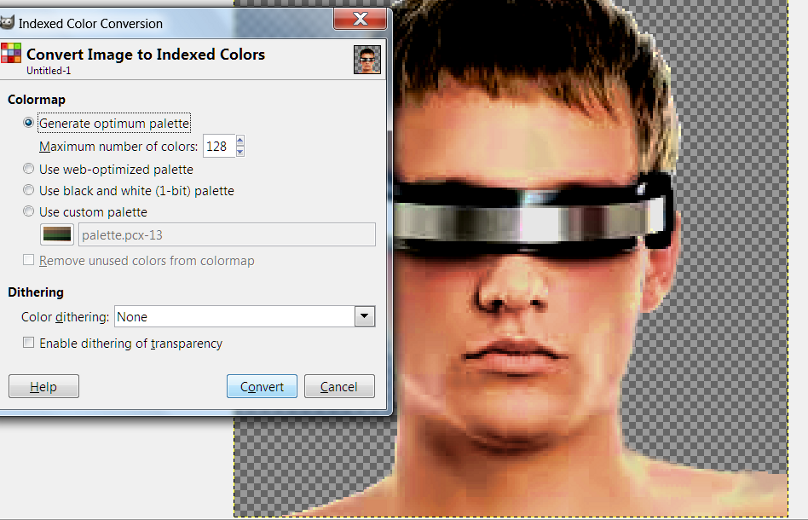Decrease maximum number of colors with down arrow

tap(240, 152)
